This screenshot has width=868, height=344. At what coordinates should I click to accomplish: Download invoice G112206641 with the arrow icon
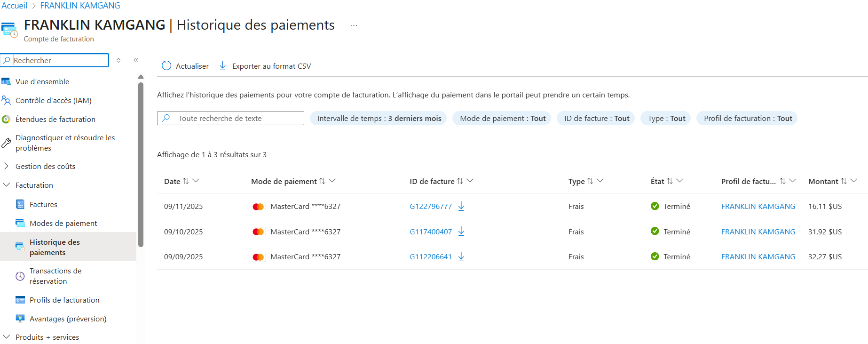[x=461, y=256]
